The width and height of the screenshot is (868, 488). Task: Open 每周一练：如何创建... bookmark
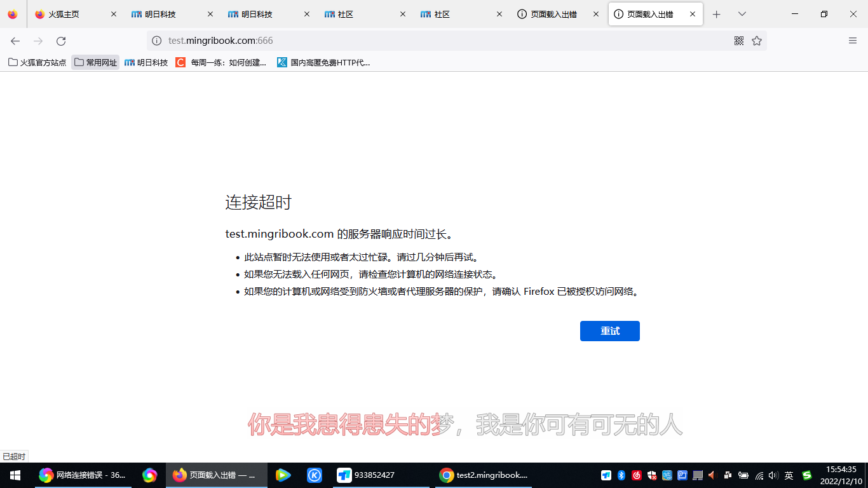221,62
